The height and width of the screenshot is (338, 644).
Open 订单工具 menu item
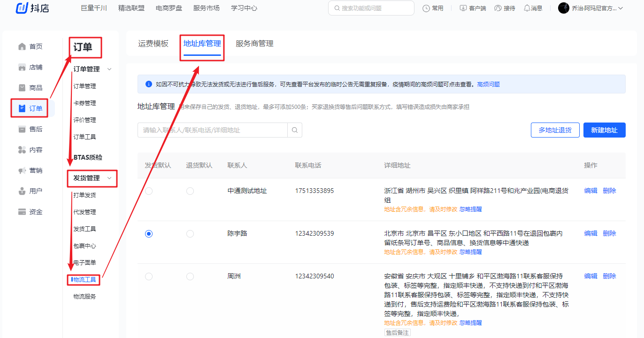click(84, 137)
